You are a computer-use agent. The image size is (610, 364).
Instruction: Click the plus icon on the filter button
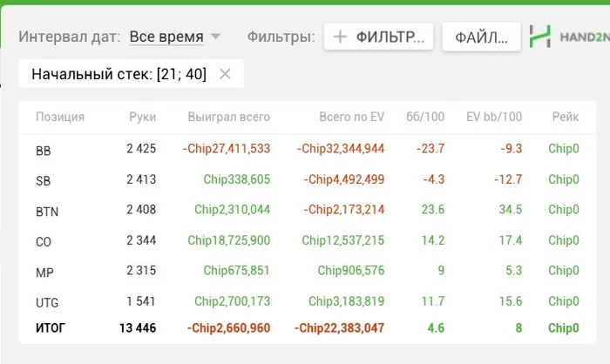(340, 37)
